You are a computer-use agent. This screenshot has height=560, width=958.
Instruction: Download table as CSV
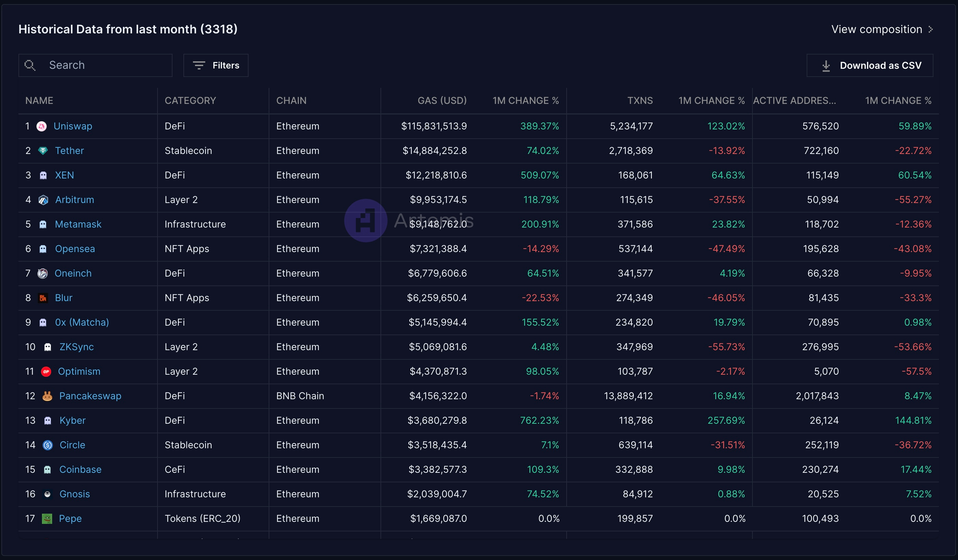[870, 65]
